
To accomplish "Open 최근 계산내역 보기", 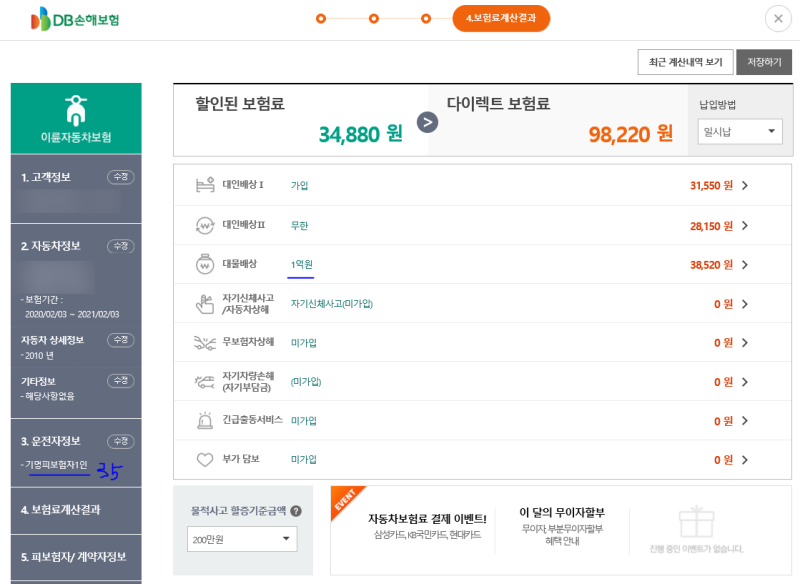I will (685, 62).
